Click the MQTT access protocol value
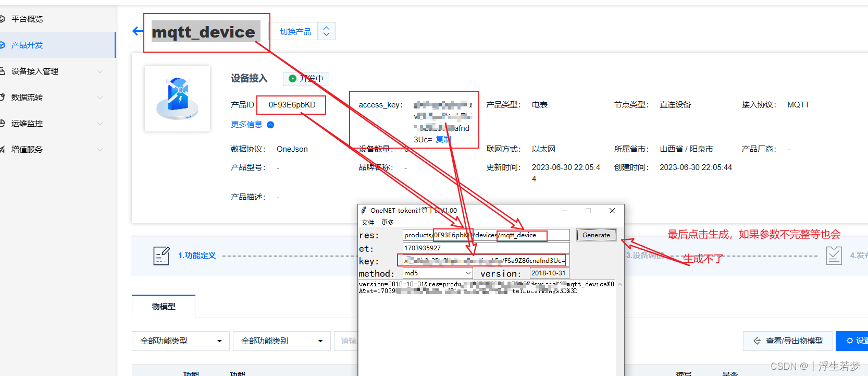The height and width of the screenshot is (376, 868). click(x=798, y=105)
